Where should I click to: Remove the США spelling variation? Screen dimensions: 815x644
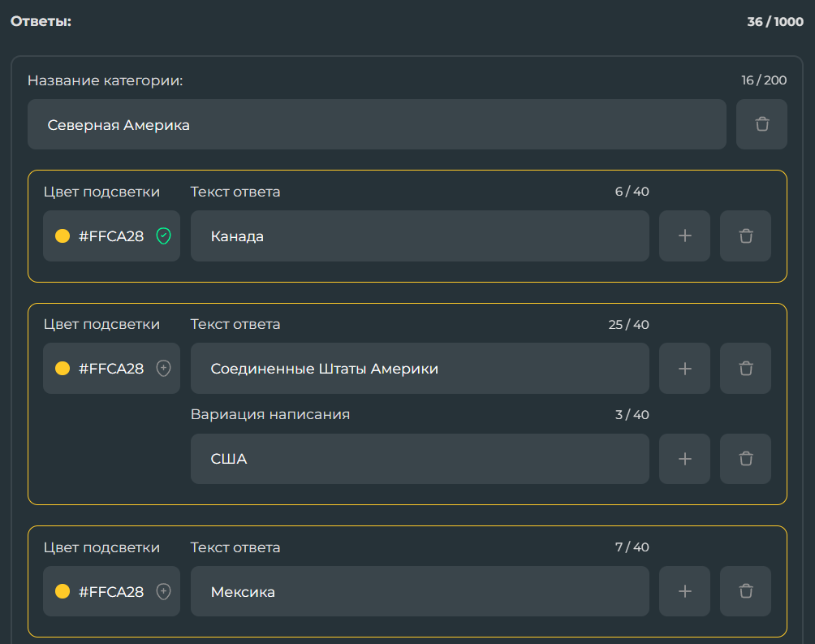[x=745, y=459]
